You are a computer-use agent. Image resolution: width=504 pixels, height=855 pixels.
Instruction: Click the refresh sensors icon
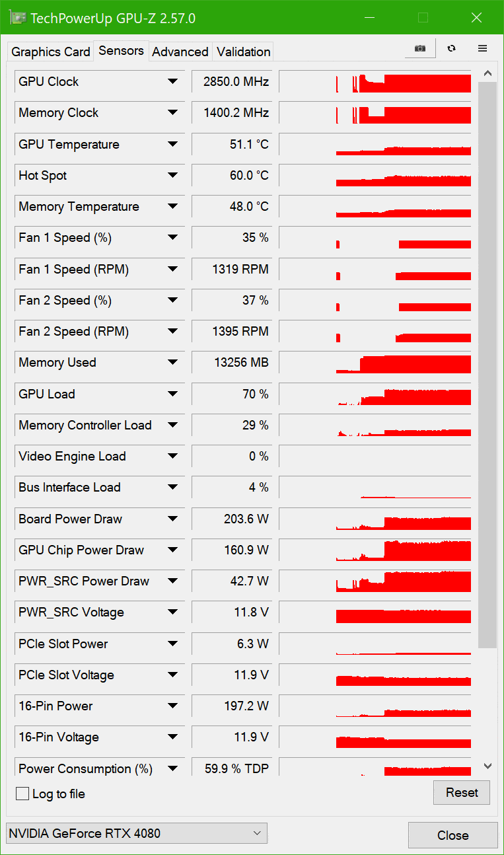click(x=452, y=48)
